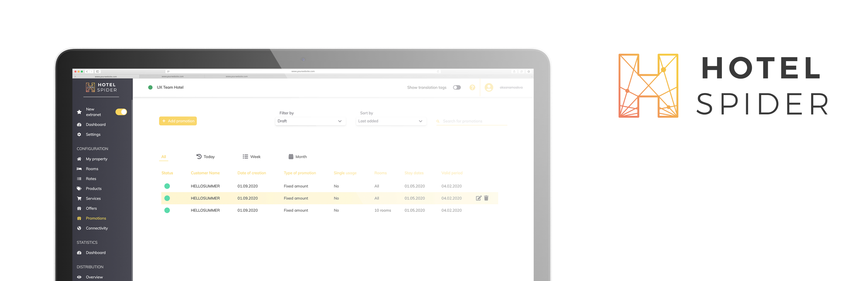
Task: Toggle the New extranet switch
Action: point(121,112)
